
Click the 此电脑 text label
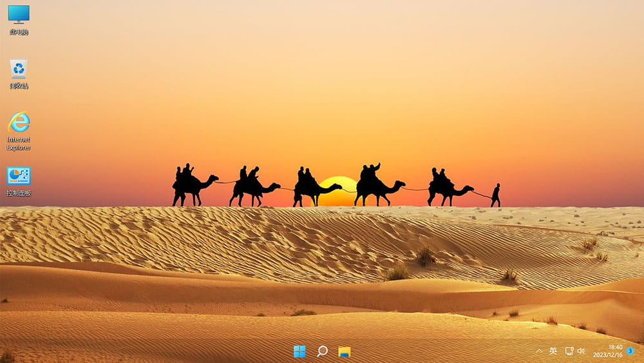19,32
